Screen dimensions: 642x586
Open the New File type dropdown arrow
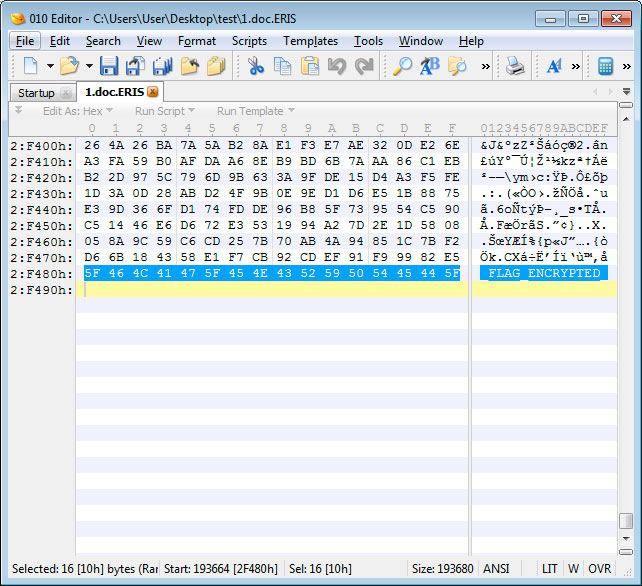click(50, 66)
